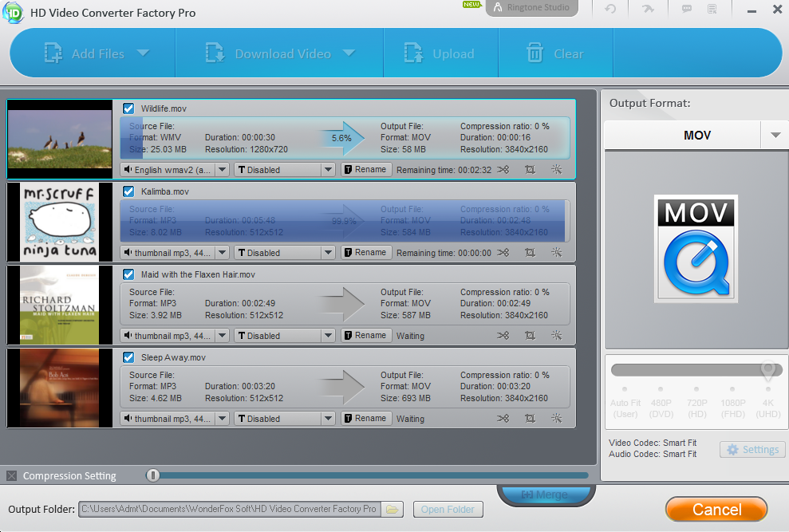Click the QuickTime MOV format icon
Viewport: 789px width, 532px height.
(x=696, y=249)
